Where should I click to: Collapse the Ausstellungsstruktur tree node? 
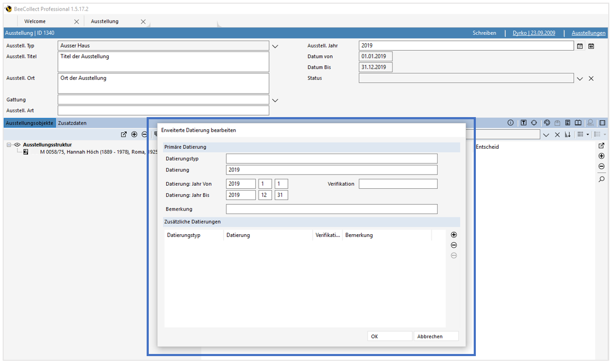(9, 145)
